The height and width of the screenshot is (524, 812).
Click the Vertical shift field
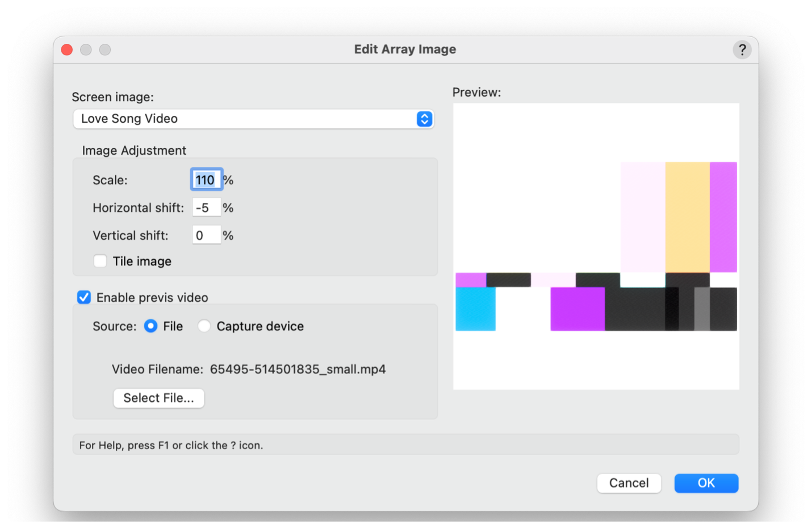click(x=206, y=235)
